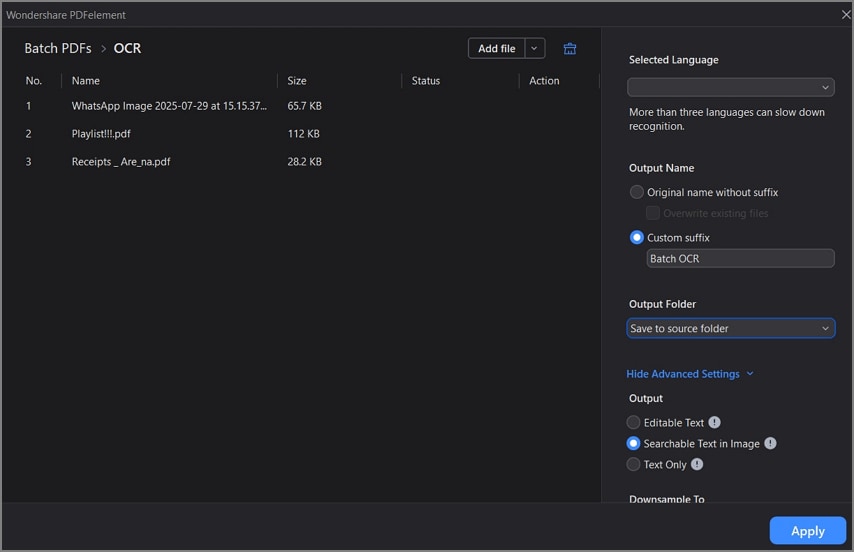This screenshot has height=552, width=854.
Task: Click the 65.7 KB size value
Action: click(304, 106)
